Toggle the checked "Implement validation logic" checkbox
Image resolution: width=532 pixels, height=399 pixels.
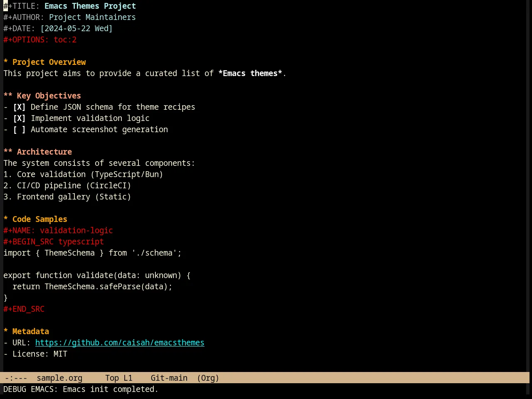tap(19, 118)
